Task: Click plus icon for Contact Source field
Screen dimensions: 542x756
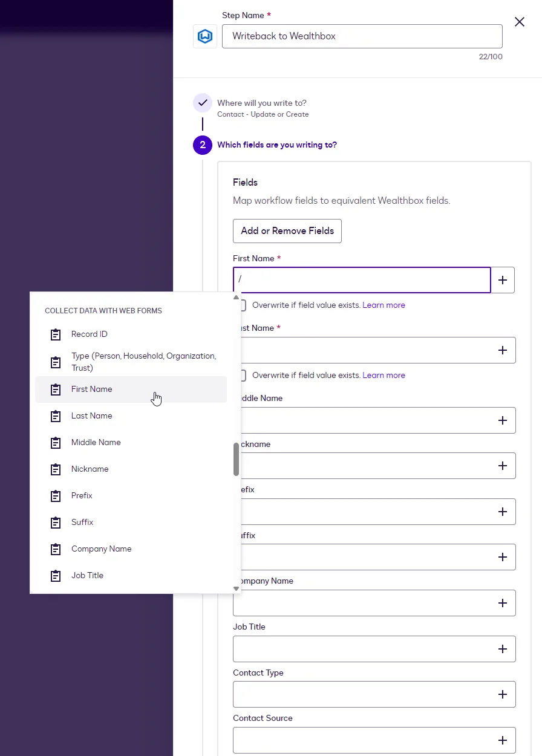Action: [x=503, y=740]
